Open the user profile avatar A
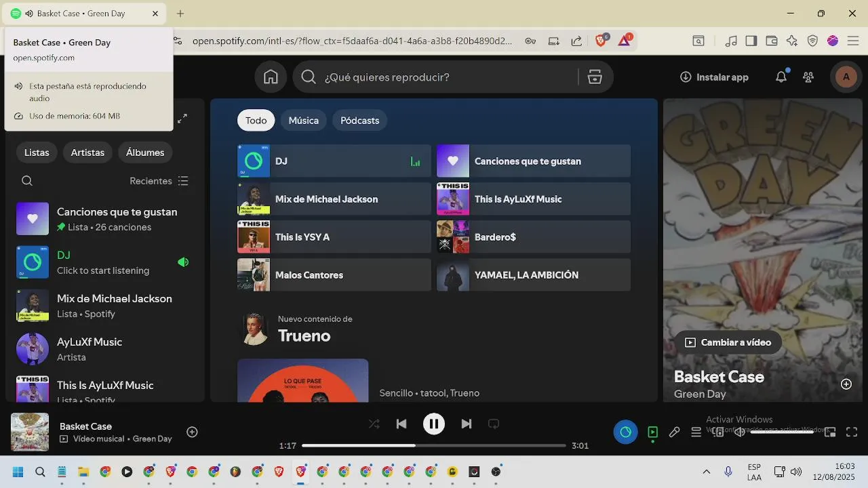 click(x=846, y=77)
